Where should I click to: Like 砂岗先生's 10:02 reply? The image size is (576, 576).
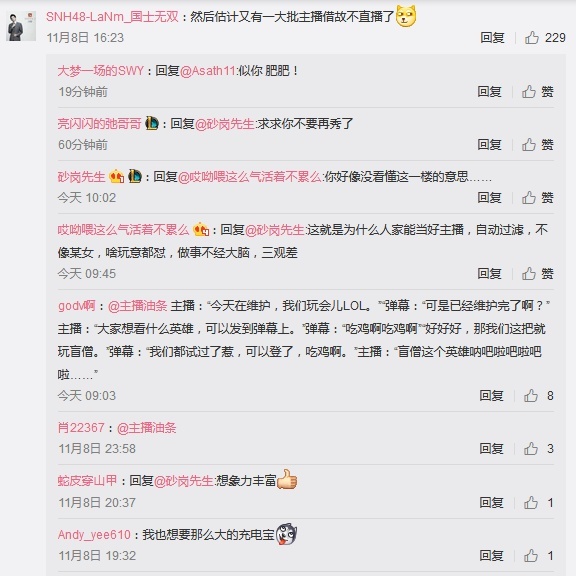[529, 198]
